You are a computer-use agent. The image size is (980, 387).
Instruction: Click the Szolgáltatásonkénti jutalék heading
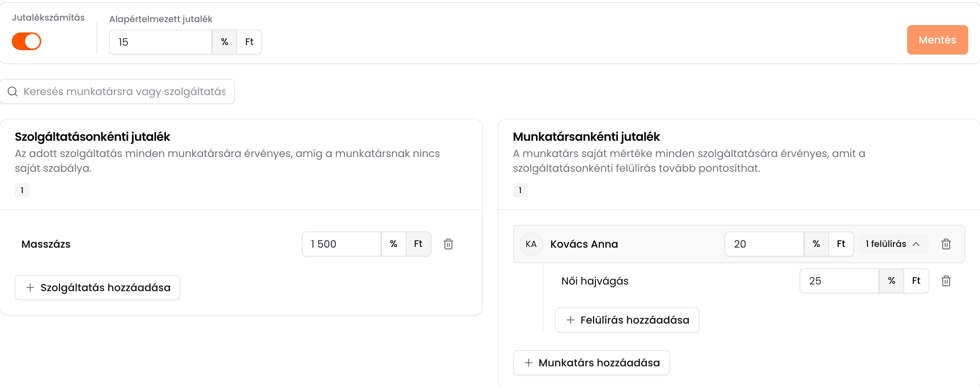pos(92,137)
